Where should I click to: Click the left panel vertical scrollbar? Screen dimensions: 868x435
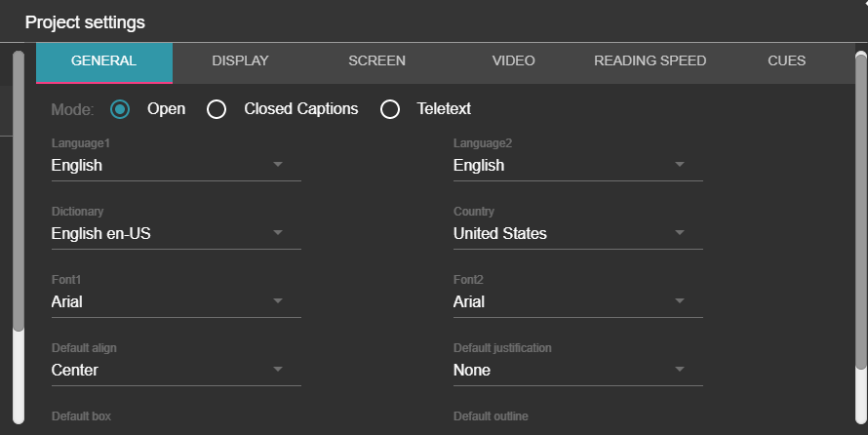click(x=18, y=195)
